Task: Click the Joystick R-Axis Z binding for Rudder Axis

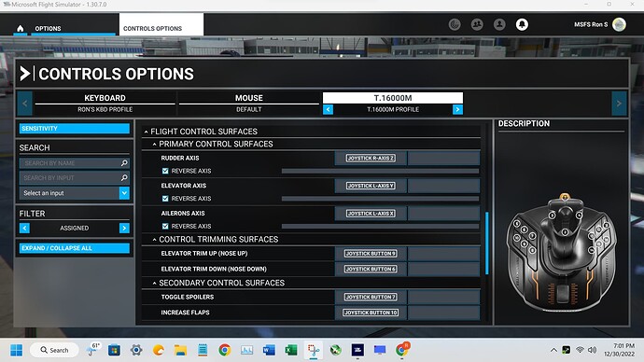Action: (371, 158)
